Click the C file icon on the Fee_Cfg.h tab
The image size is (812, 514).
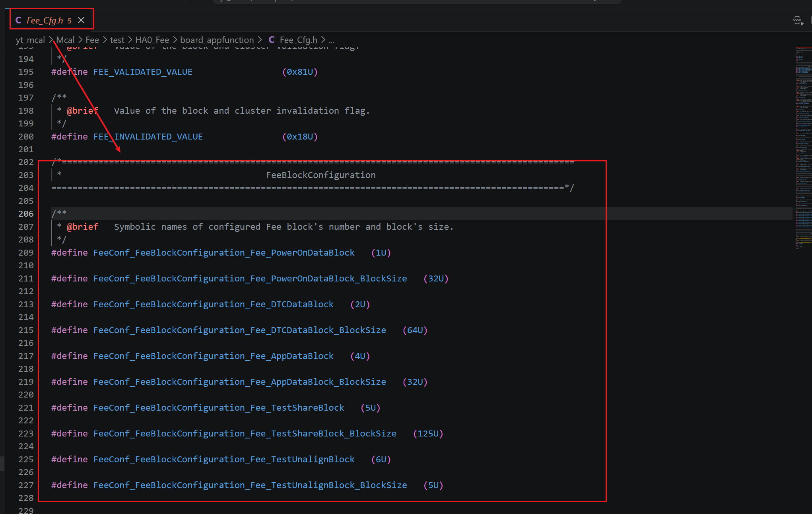pyautogui.click(x=18, y=20)
